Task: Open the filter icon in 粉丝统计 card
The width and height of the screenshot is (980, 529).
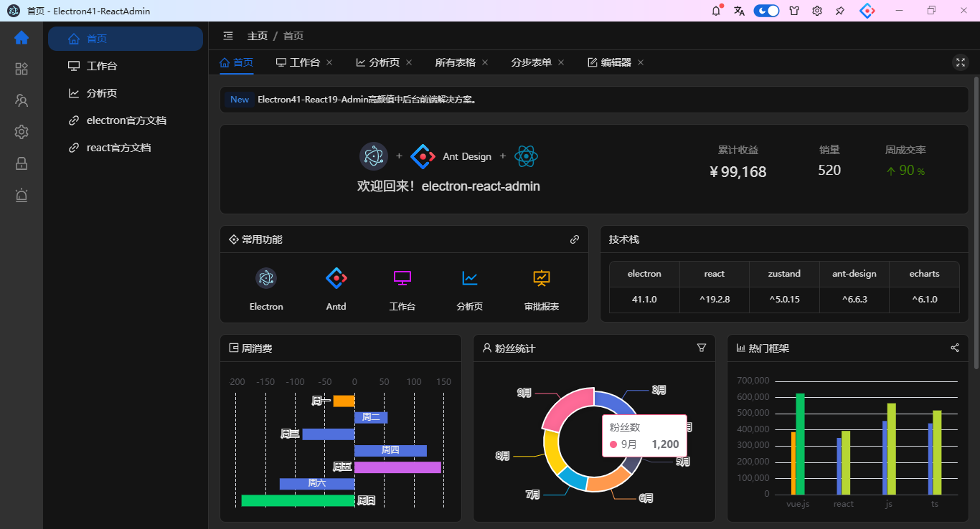Action: coord(702,348)
